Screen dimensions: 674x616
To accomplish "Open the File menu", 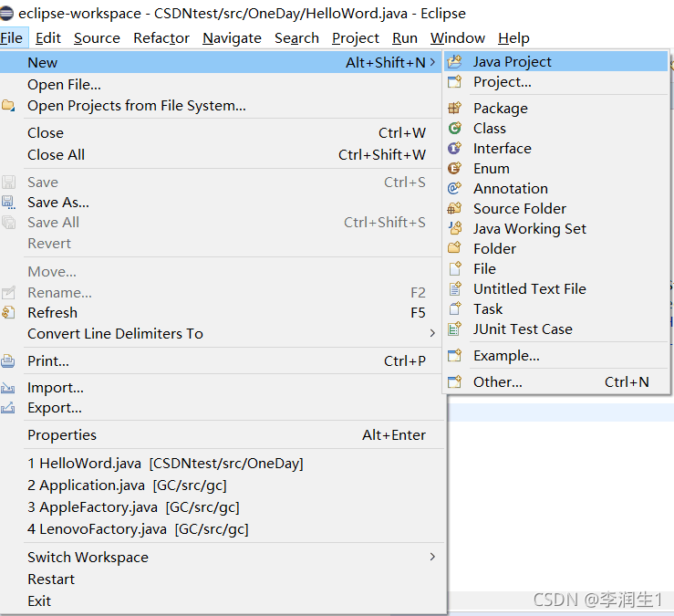I will coord(12,38).
